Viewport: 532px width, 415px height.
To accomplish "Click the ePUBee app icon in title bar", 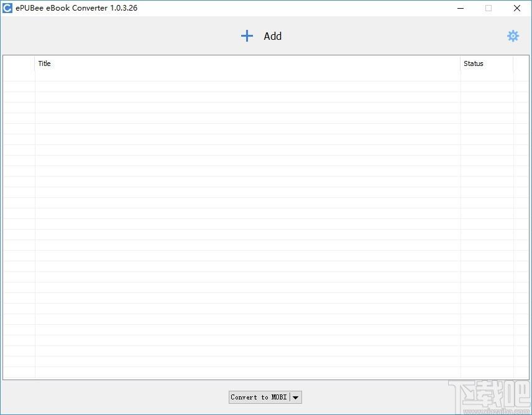I will [x=7, y=8].
